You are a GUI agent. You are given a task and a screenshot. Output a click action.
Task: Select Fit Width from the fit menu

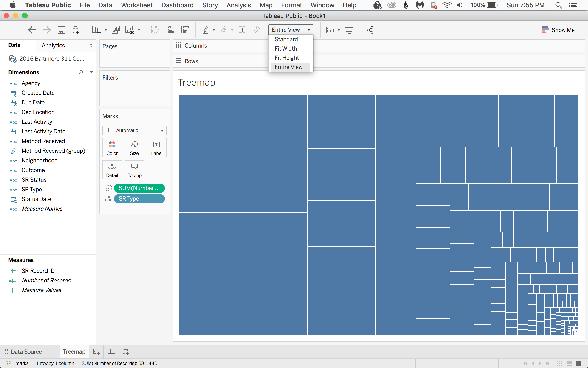[291, 49]
